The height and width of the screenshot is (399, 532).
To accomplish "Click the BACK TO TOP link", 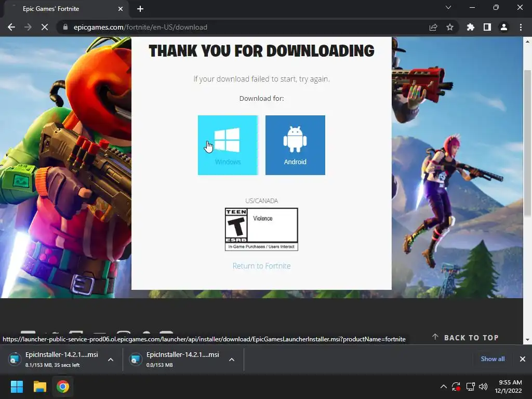I will click(465, 338).
